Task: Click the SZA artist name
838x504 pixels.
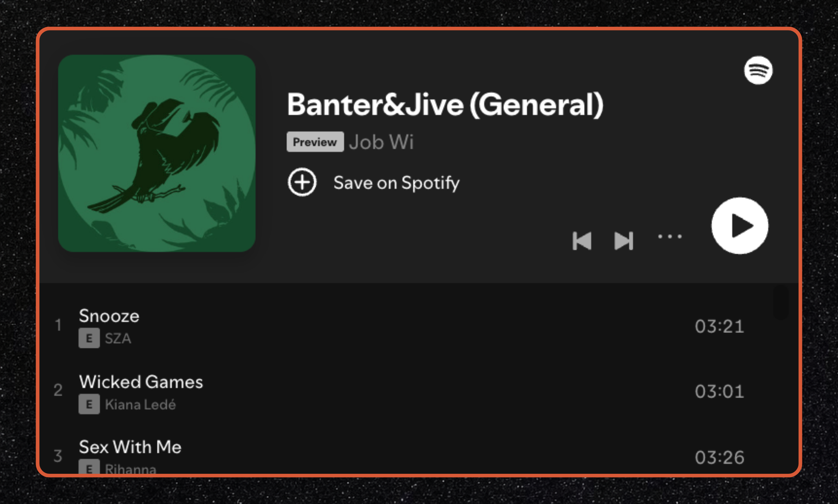Action: pyautogui.click(x=118, y=339)
